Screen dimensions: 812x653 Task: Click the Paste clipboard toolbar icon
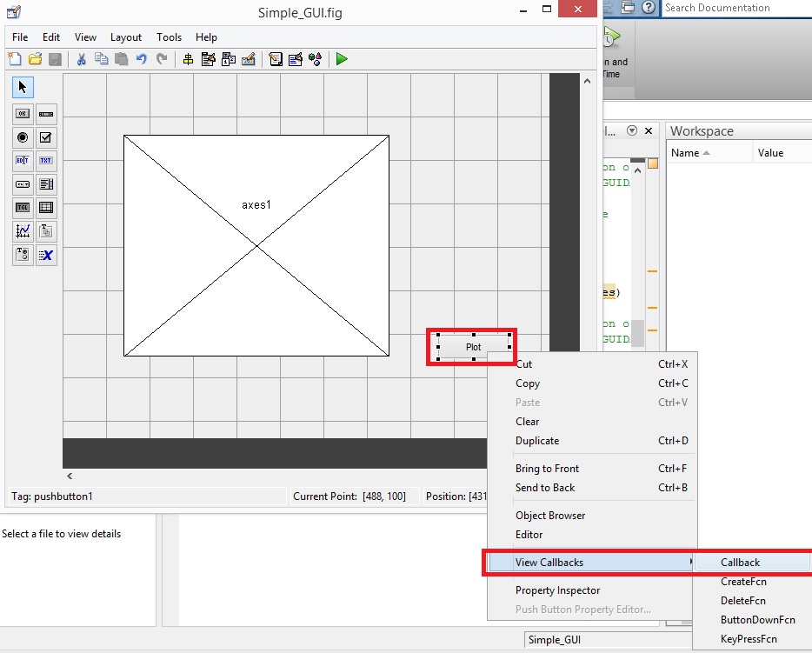click(x=121, y=59)
